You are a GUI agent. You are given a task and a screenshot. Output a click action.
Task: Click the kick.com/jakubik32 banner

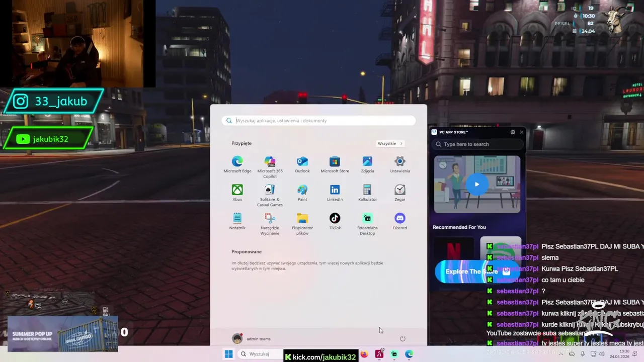pyautogui.click(x=320, y=356)
